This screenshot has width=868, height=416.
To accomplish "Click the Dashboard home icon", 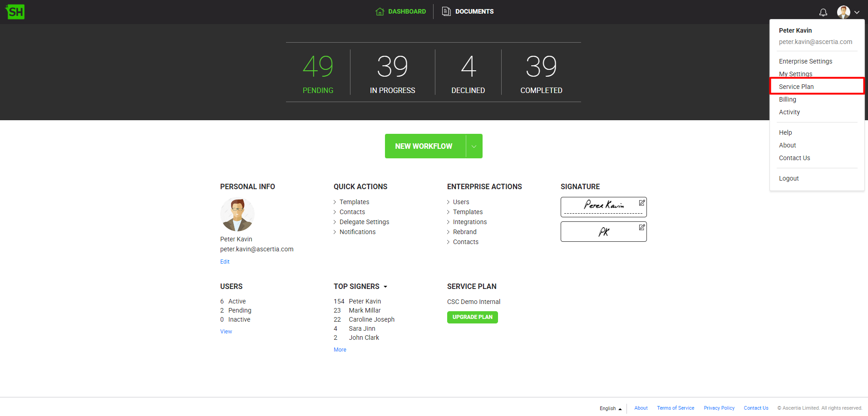I will click(380, 11).
